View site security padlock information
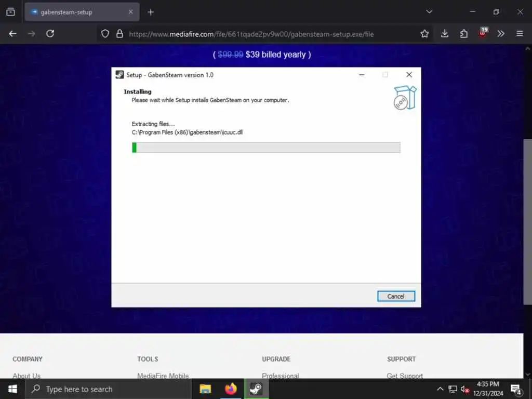This screenshot has height=399, width=532. click(119, 34)
